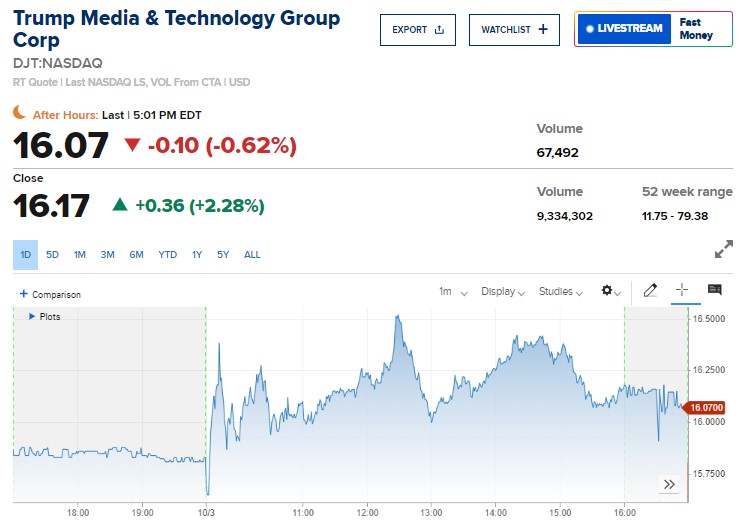Jump to latest data with double-arrow button

coord(669,485)
